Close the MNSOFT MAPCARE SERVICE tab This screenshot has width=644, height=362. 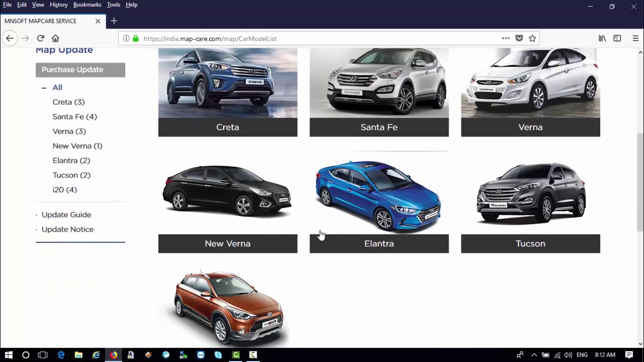click(98, 21)
